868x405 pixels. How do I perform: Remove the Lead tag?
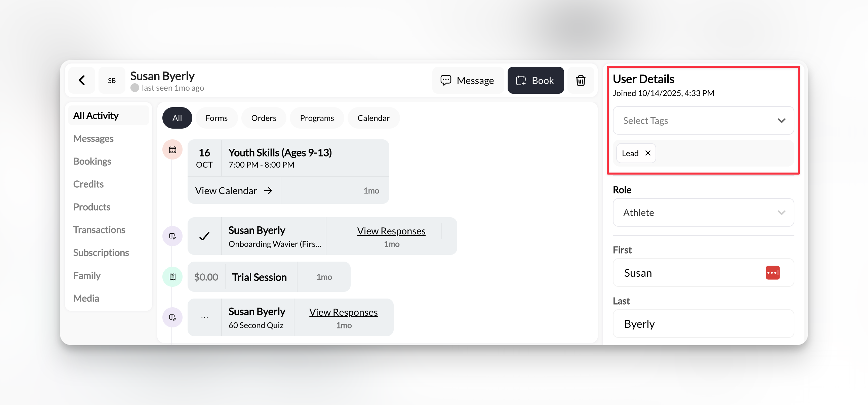pyautogui.click(x=647, y=153)
